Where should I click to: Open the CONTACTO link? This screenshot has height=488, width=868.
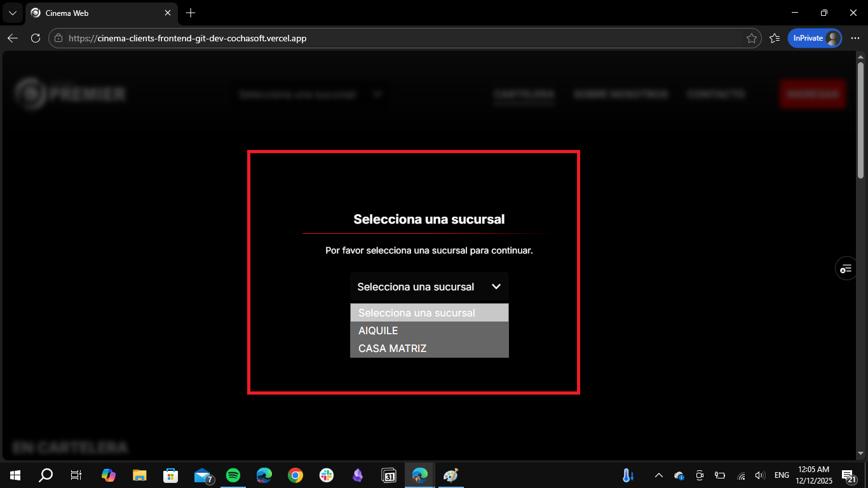coord(716,93)
